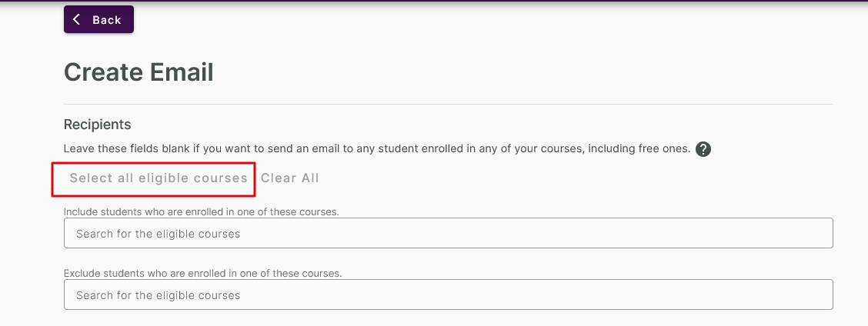Click the Recipients section label
The image size is (868, 326).
click(x=98, y=125)
